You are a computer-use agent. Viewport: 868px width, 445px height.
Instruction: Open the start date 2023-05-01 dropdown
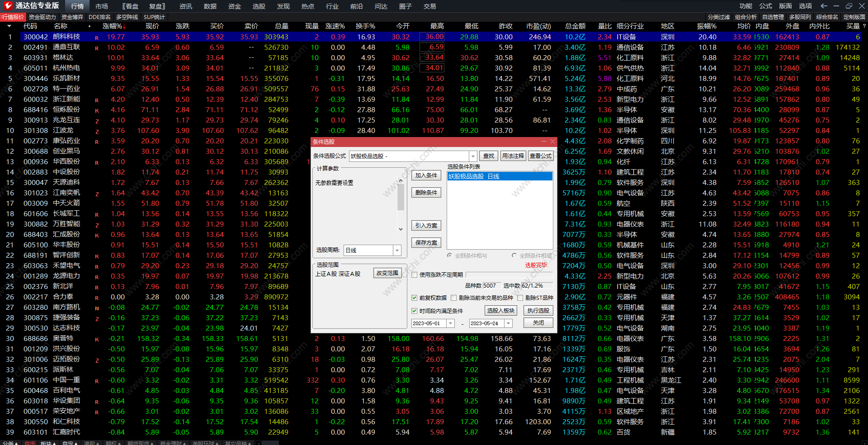click(450, 323)
